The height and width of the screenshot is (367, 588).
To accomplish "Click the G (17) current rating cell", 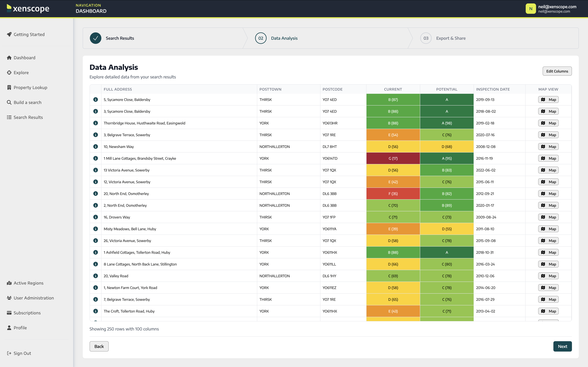I will tap(393, 158).
